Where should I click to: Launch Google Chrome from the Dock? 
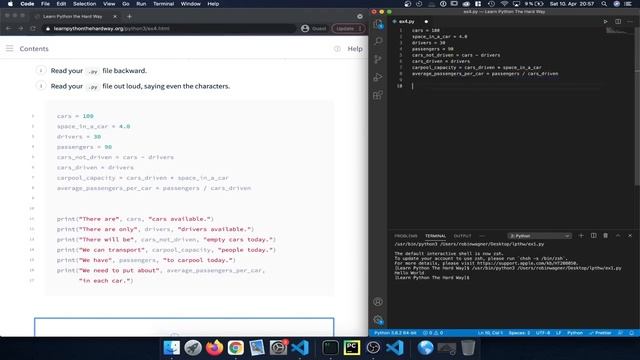click(x=236, y=348)
